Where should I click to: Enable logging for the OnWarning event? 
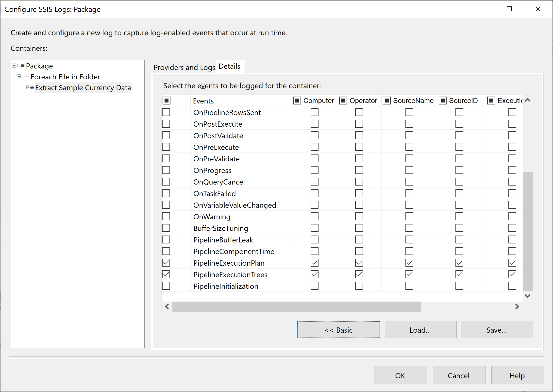click(x=166, y=217)
